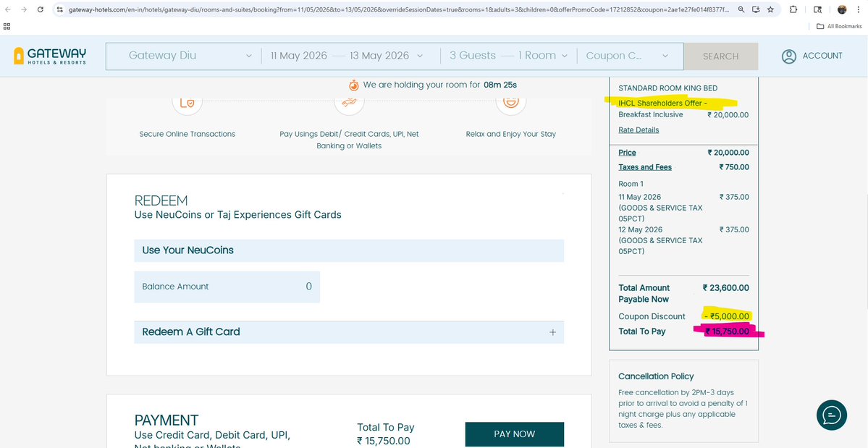Open the 11 May – 13 May date picker

347,55
